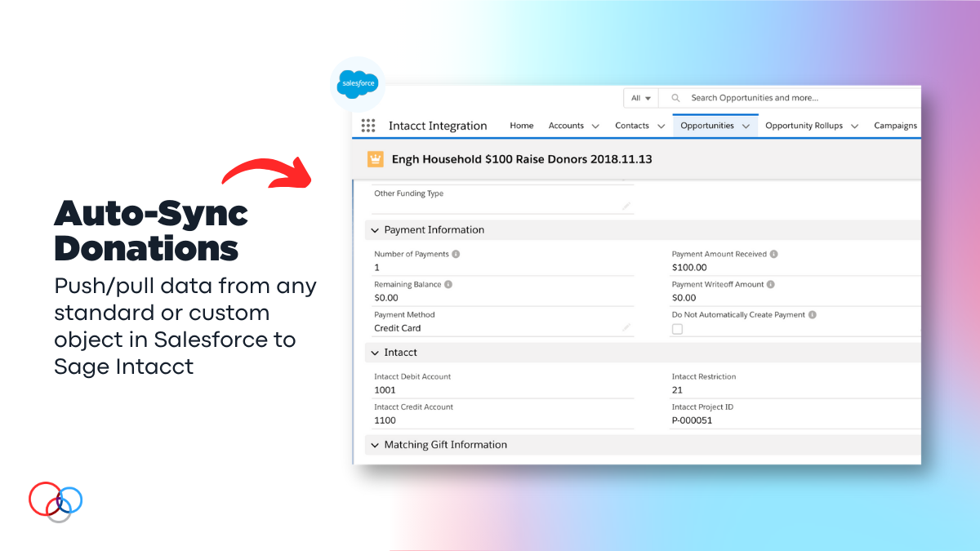Open info icon next to Payment Amount Received

coord(773,254)
